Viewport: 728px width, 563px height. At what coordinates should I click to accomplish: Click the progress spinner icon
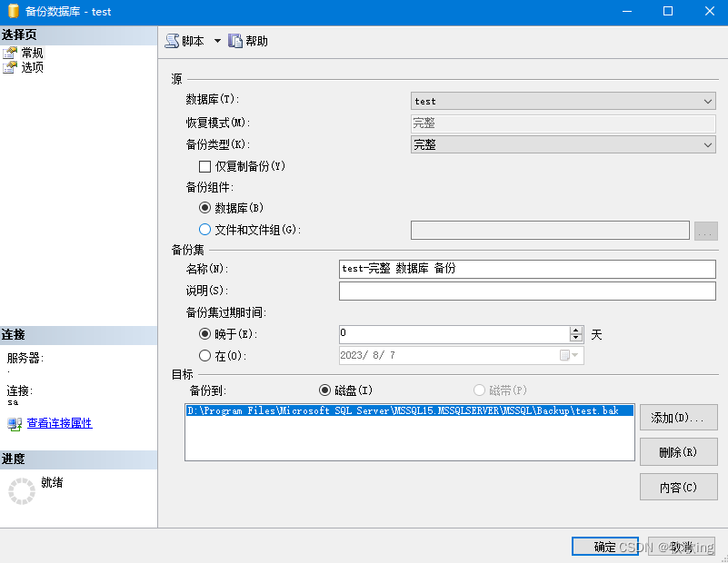[x=22, y=491]
